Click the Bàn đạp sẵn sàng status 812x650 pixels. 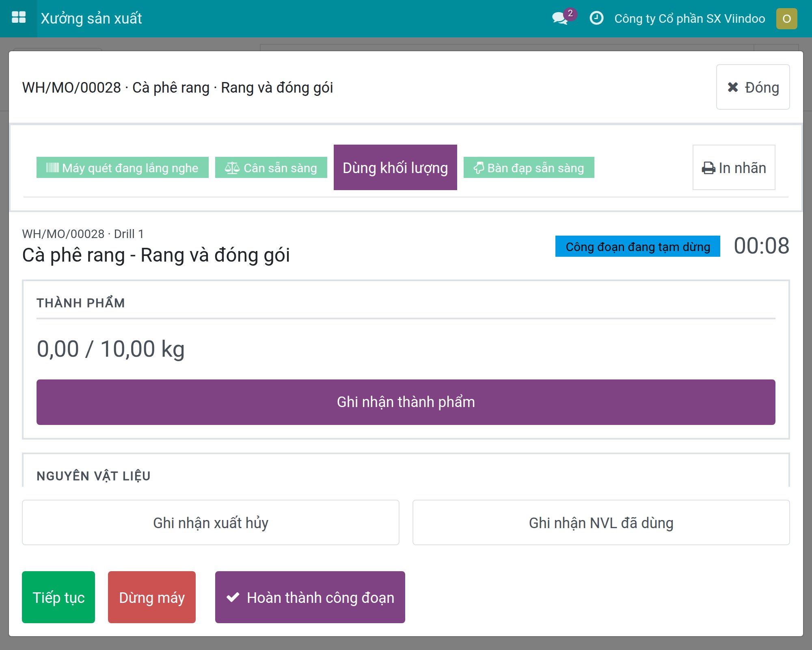[x=529, y=167]
